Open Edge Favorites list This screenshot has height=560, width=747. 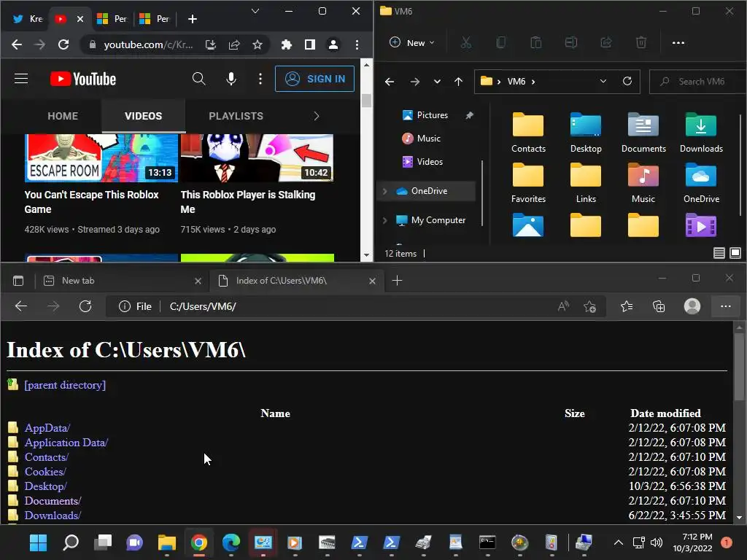pos(627,307)
